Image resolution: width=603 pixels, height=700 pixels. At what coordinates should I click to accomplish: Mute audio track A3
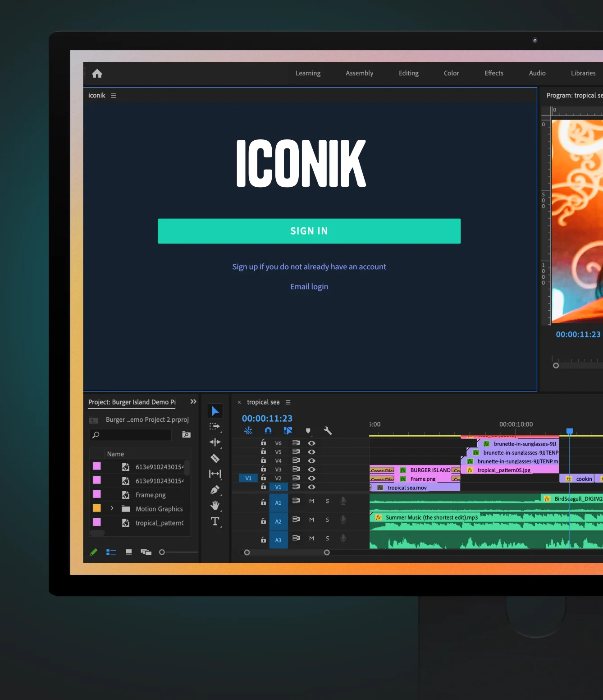(311, 539)
